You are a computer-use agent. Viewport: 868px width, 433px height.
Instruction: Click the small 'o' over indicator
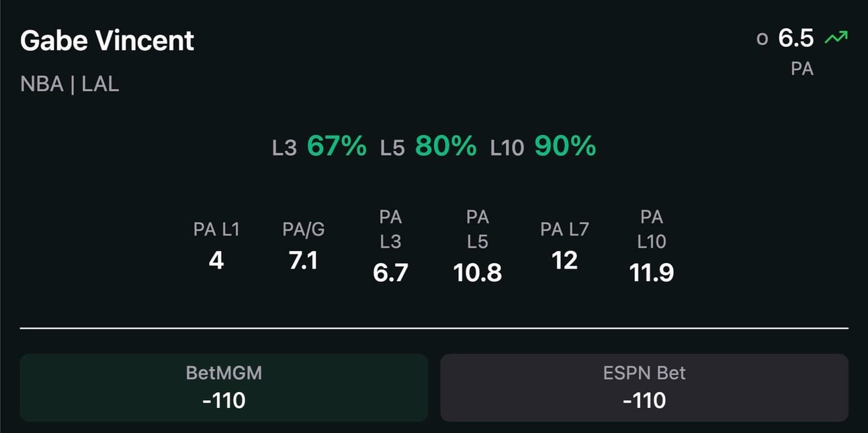(x=762, y=40)
